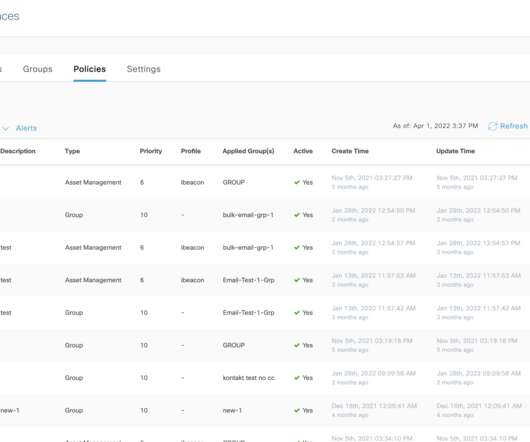Open the Alerts dropdown filter
This screenshot has width=530, height=442.
coord(26,128)
